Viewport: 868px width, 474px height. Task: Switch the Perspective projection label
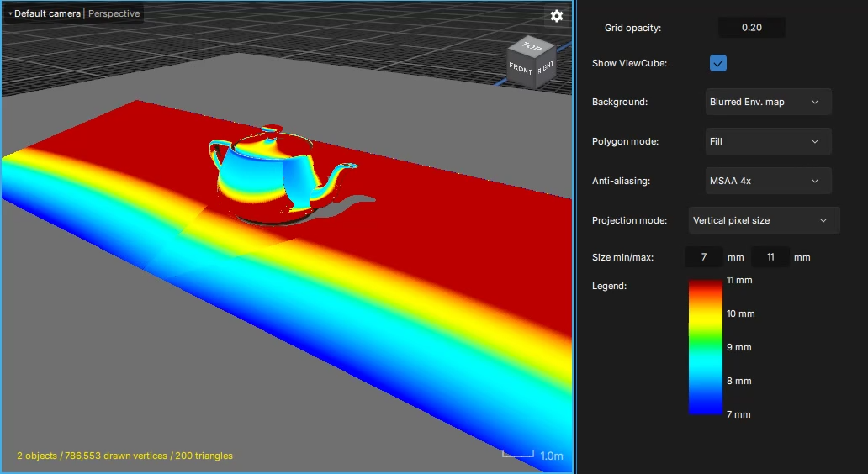point(114,13)
